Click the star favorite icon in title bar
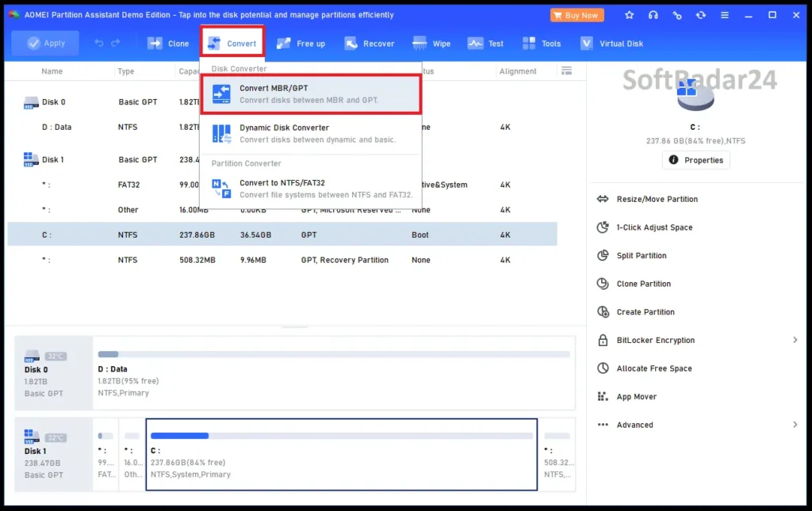This screenshot has height=511, width=812. coord(629,15)
